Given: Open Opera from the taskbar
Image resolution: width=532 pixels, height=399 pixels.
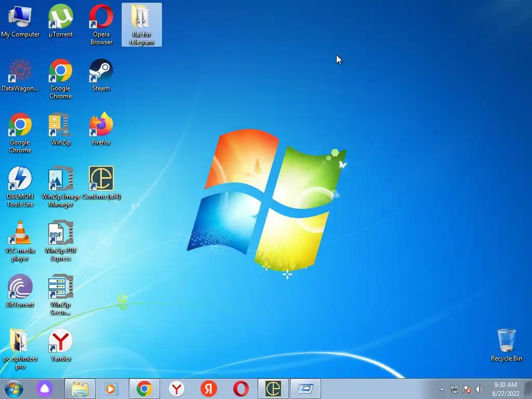Looking at the screenshot, I should [241, 389].
